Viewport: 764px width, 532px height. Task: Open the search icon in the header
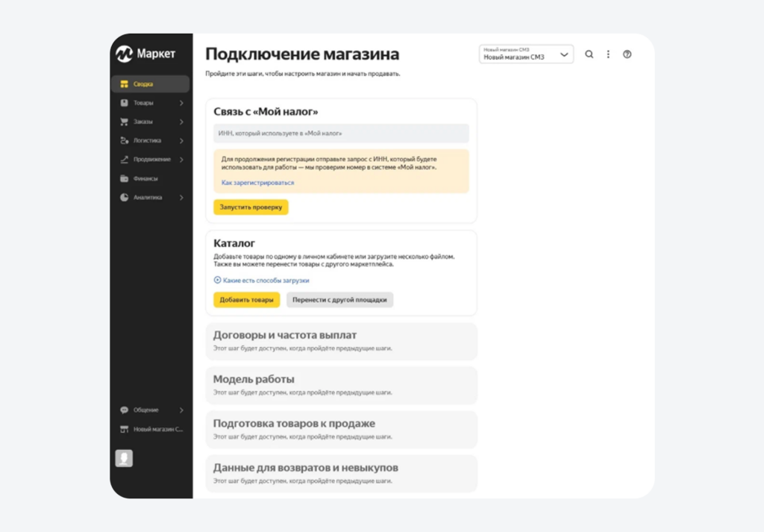point(589,54)
